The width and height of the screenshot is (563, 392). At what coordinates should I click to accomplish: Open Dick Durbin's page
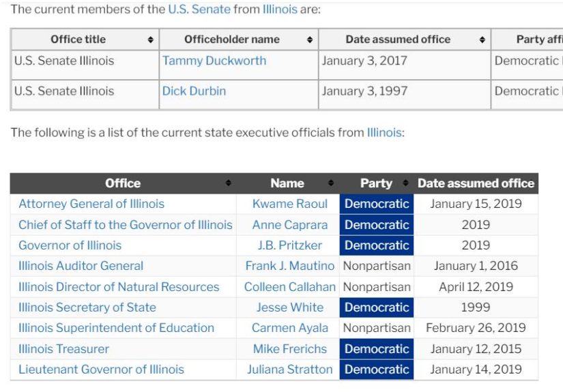tap(194, 91)
